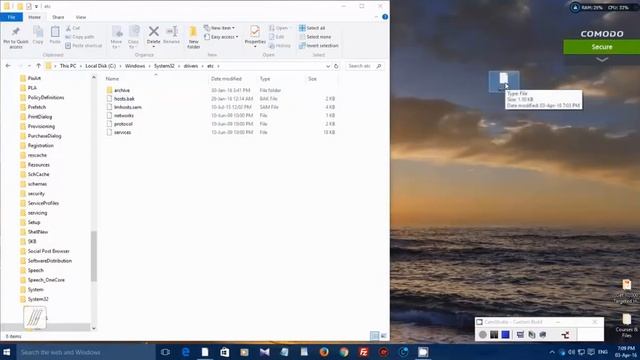Click drivers breadcrumb in address bar
This screenshot has height=360, width=640.
pyautogui.click(x=191, y=66)
